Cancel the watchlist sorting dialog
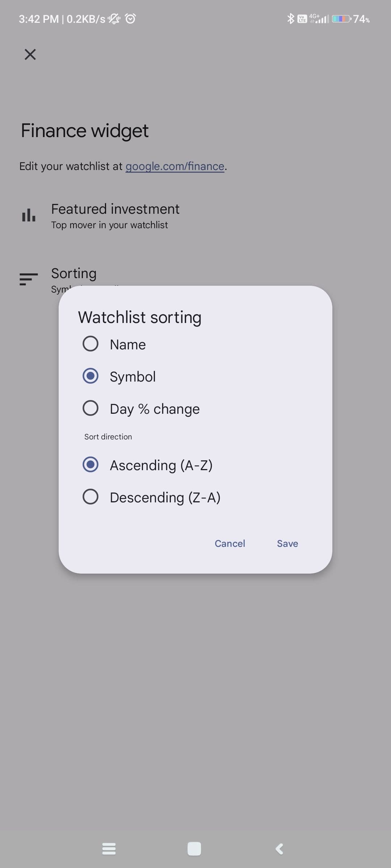 click(230, 543)
